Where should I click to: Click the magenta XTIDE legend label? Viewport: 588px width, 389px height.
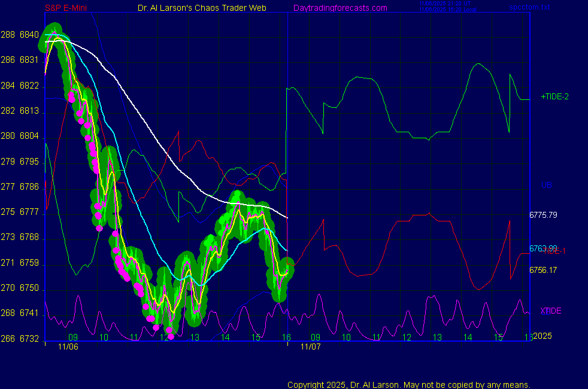click(x=551, y=311)
